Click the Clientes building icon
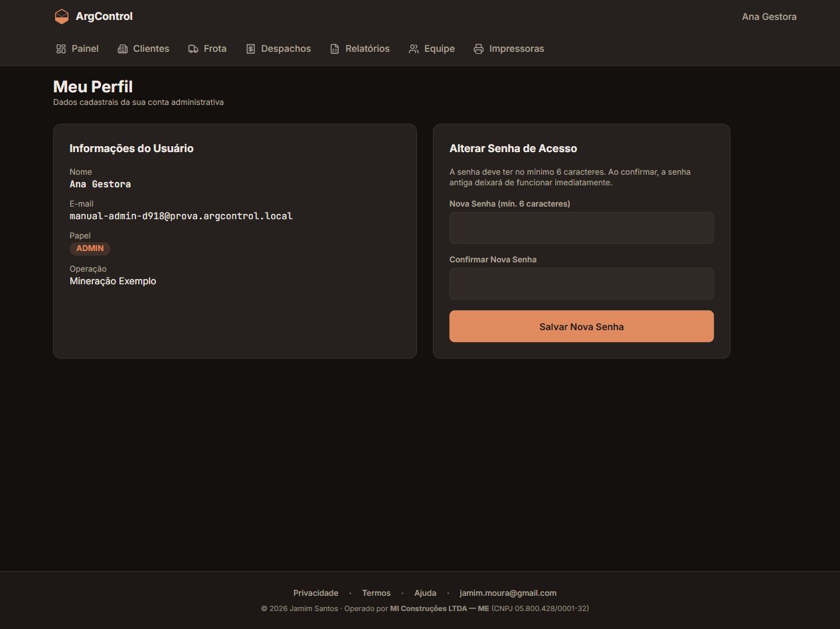The height and width of the screenshot is (629, 840). (122, 49)
